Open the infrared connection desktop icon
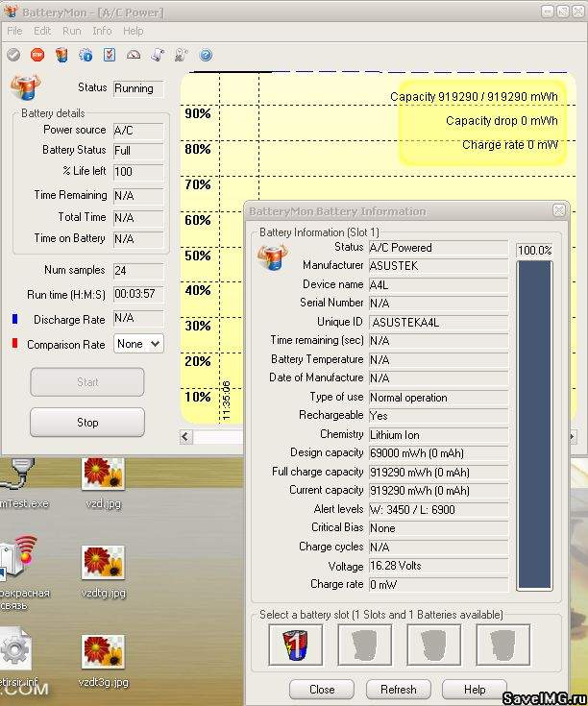This screenshot has height=706, width=588. click(x=20, y=572)
